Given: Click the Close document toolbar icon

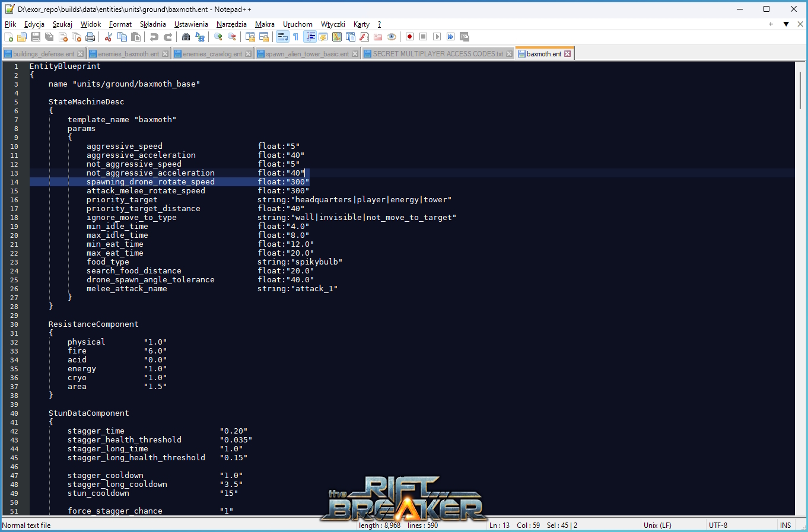Looking at the screenshot, I should click(63, 37).
